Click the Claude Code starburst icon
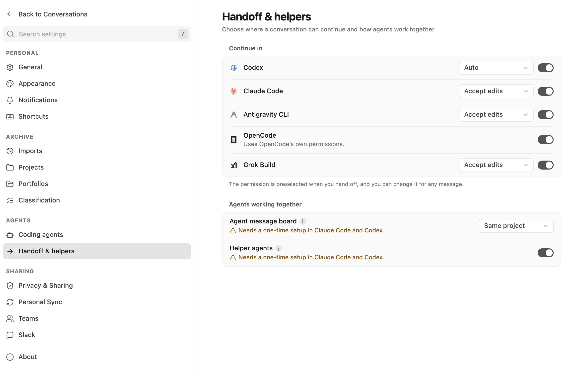Screen dimensions: 588x379 tap(234, 91)
